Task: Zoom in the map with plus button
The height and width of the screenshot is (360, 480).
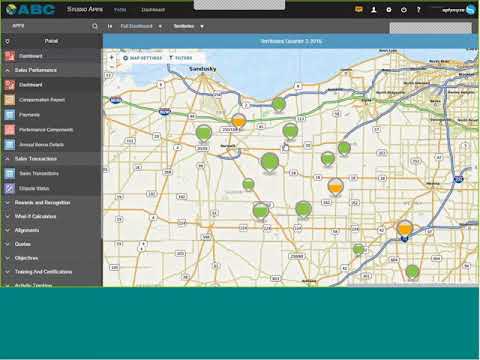Action: pyautogui.click(x=112, y=57)
